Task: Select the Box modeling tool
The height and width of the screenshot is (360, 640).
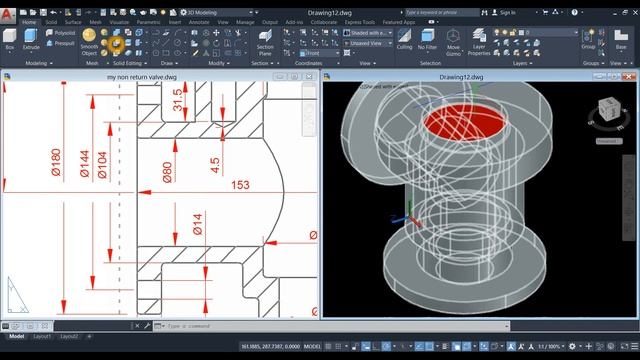Action: 9,40
